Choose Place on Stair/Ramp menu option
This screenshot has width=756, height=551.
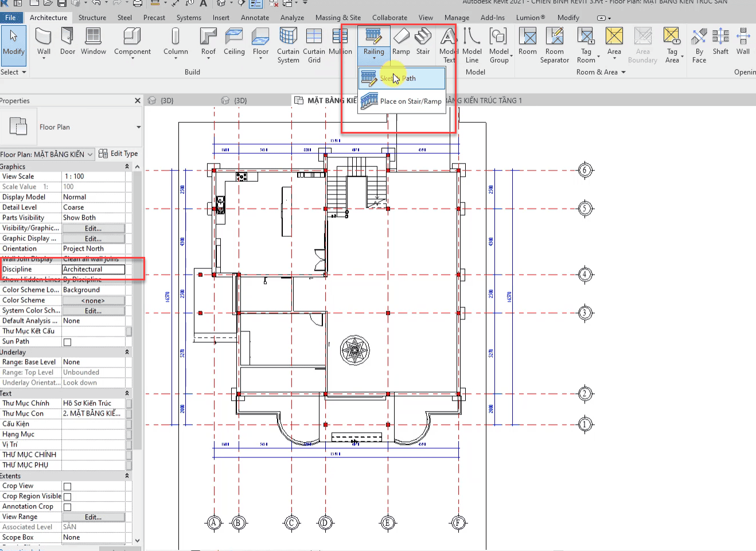[x=402, y=101]
